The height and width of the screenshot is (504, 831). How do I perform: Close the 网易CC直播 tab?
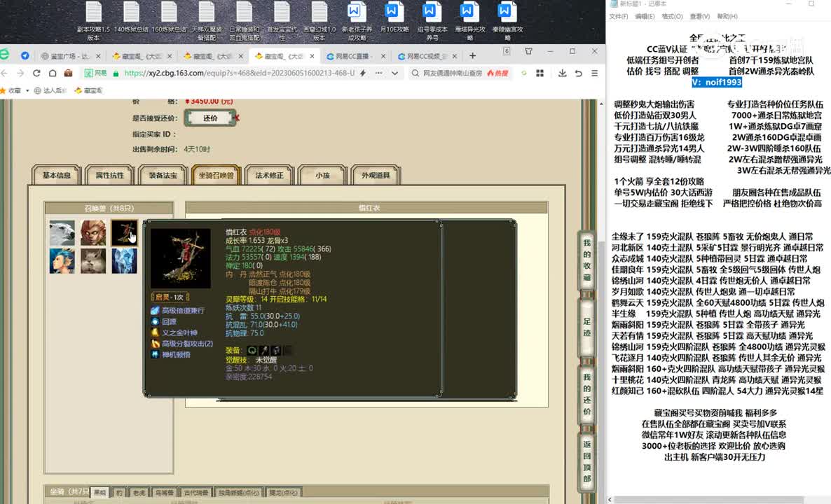point(383,56)
